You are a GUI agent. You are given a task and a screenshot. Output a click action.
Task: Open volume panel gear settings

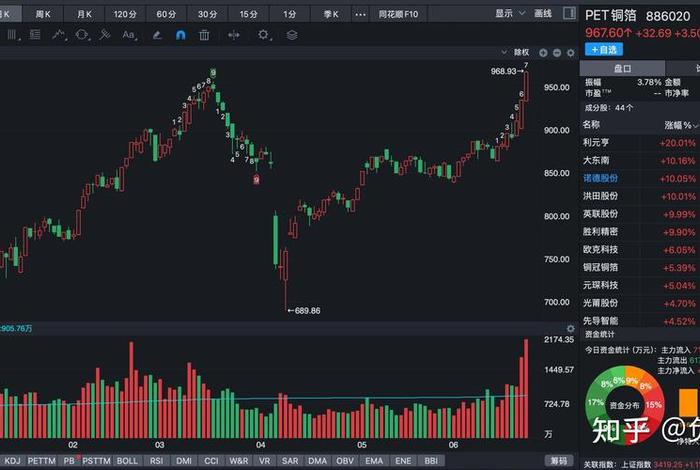pyautogui.click(x=571, y=329)
